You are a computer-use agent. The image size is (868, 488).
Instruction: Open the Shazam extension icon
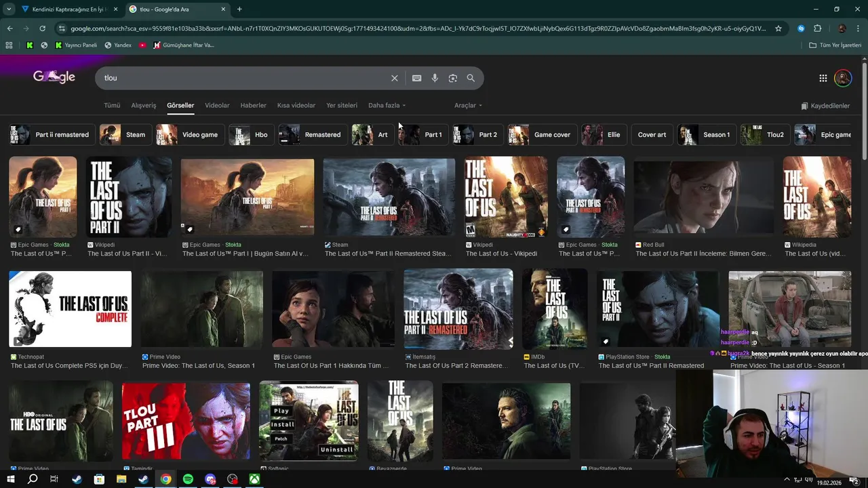pos(801,28)
